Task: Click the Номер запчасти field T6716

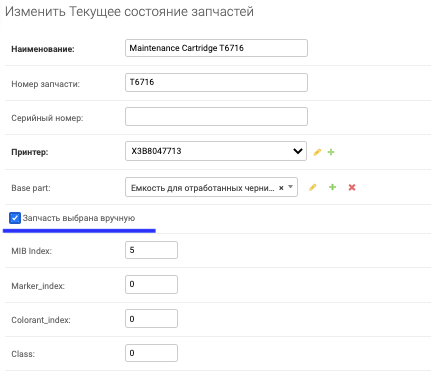Action: 216,82
